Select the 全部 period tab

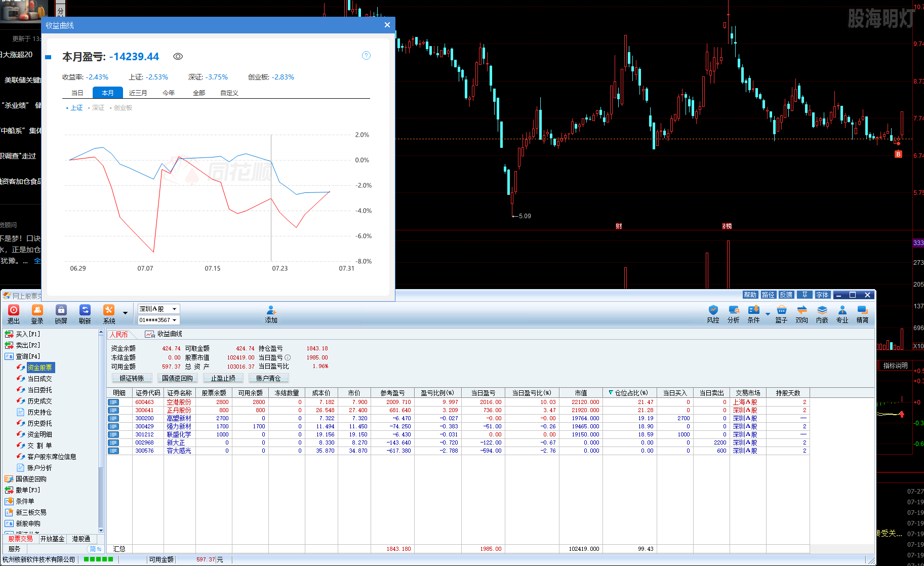tap(199, 93)
